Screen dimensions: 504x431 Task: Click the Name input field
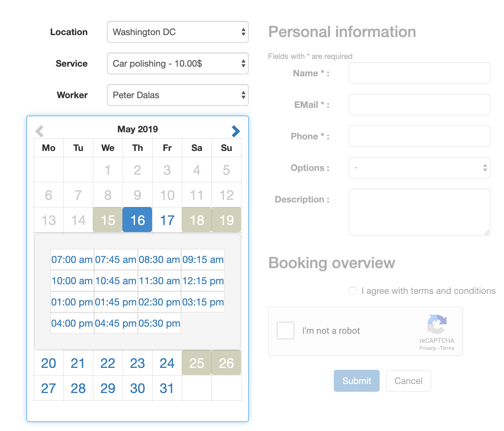coord(419,73)
